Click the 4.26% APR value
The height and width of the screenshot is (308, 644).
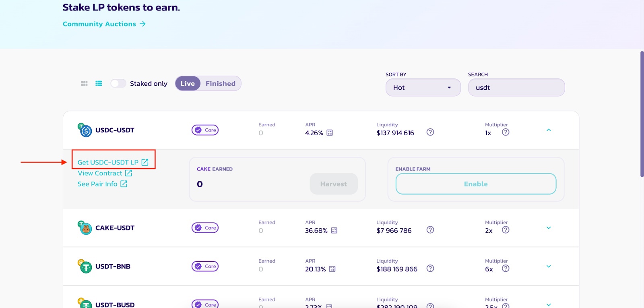(x=314, y=133)
